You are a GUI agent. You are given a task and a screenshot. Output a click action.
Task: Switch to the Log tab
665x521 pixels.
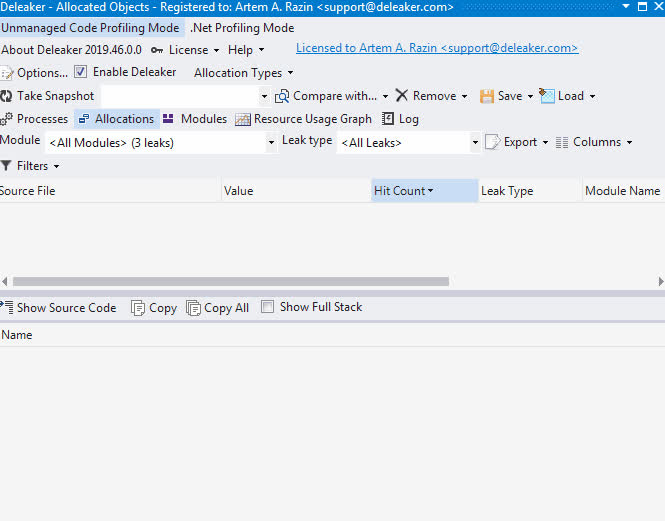point(400,119)
